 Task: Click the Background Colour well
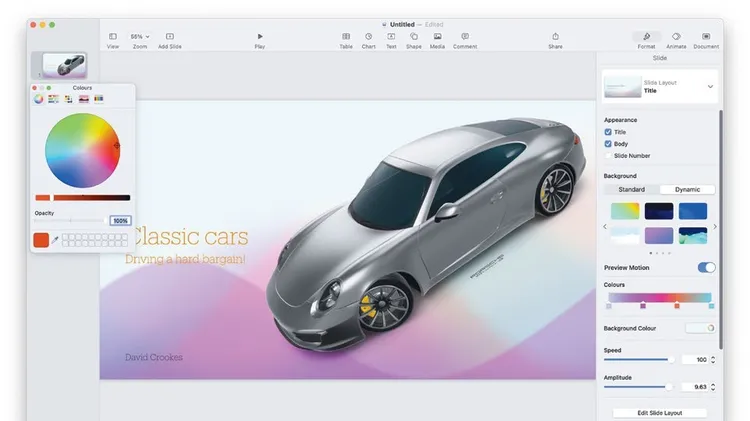[701, 328]
